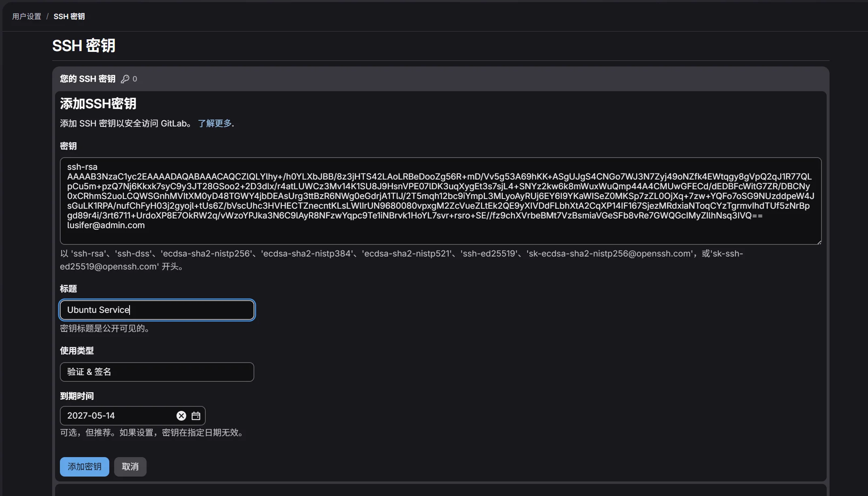The width and height of the screenshot is (868, 496).
Task: Cancel the form with the 取消 button
Action: point(130,467)
